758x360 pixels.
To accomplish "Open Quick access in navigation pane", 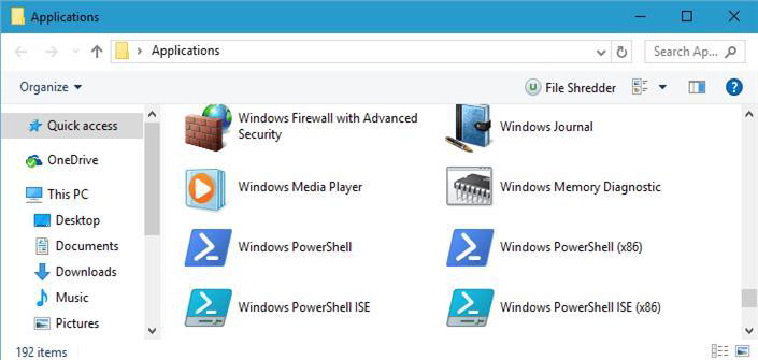I will [73, 126].
